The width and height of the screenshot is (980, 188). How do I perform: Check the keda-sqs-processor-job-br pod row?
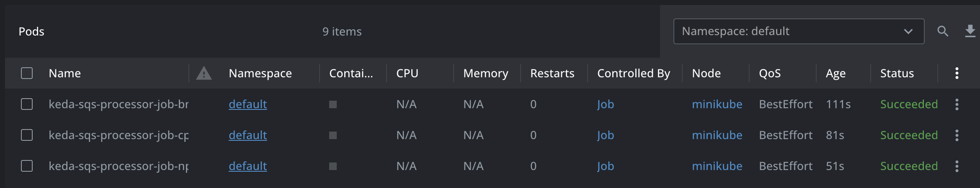click(27, 104)
